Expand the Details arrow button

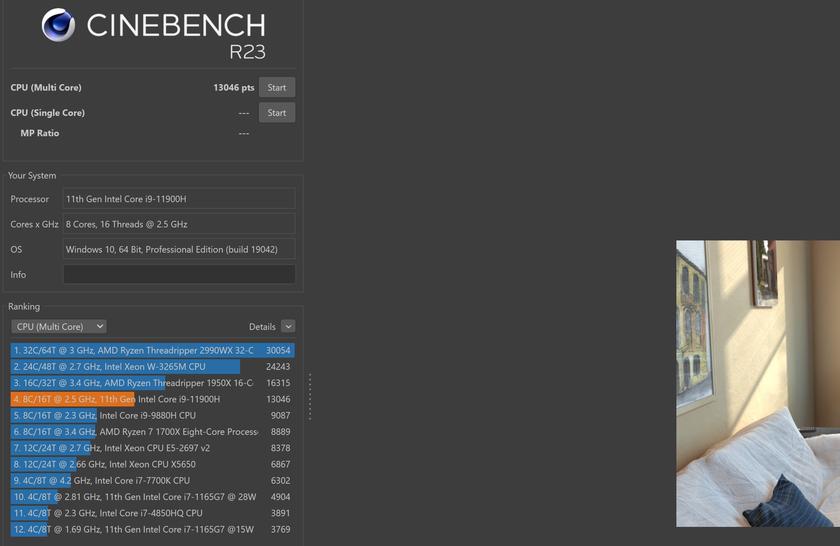tap(288, 326)
